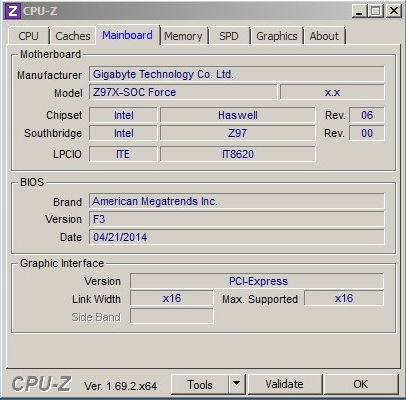
Task: Click the empty Side Band field
Action: (x=172, y=316)
